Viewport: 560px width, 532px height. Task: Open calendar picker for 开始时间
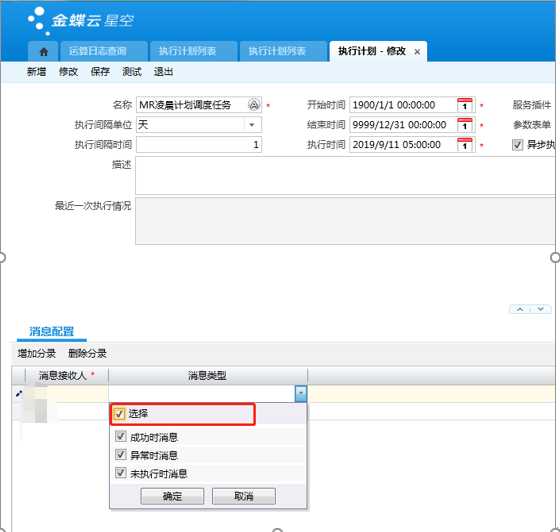(x=465, y=105)
